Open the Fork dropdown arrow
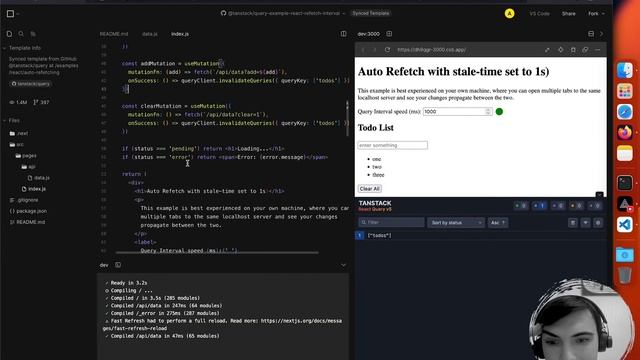The height and width of the screenshot is (360, 640). (603, 14)
